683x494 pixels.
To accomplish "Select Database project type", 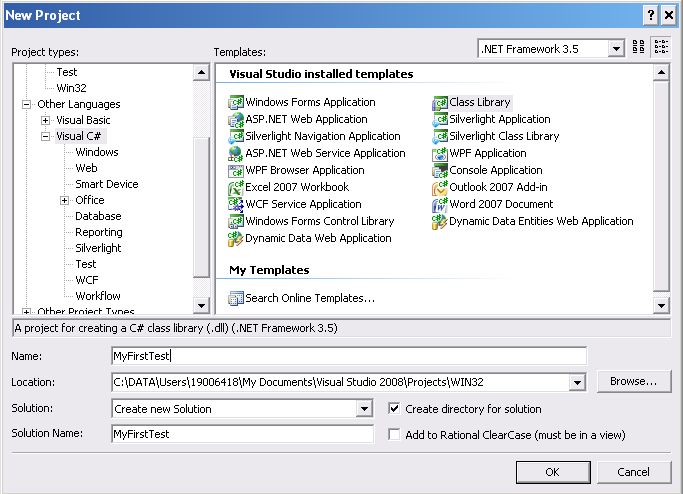I will [98, 216].
